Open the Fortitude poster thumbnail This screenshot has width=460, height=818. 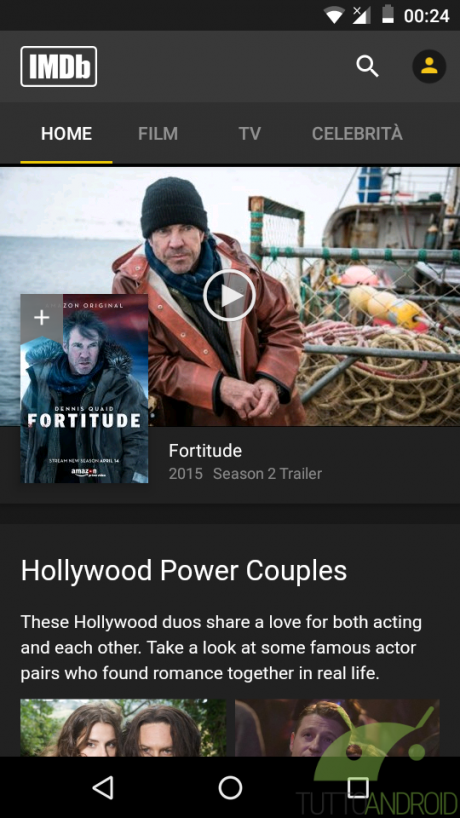pos(84,389)
